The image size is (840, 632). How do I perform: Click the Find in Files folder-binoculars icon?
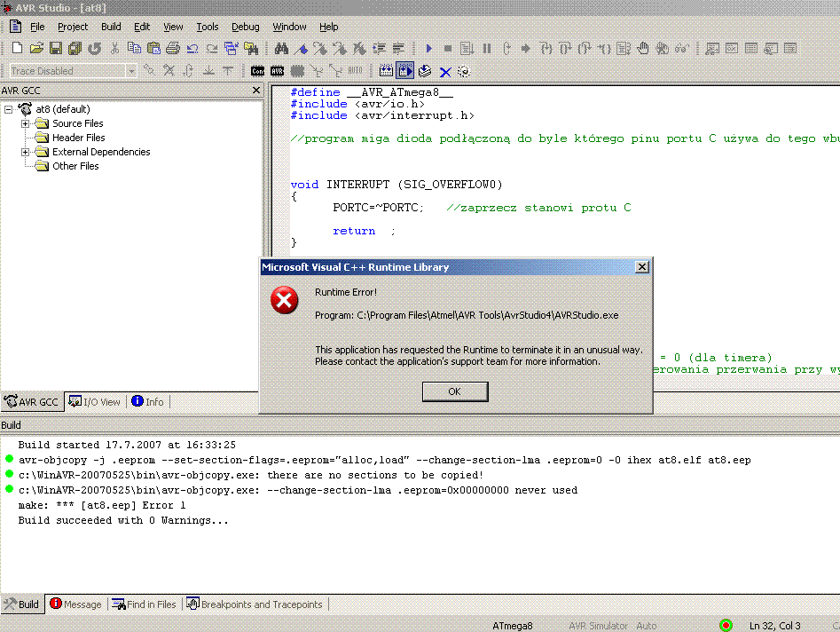tap(251, 48)
